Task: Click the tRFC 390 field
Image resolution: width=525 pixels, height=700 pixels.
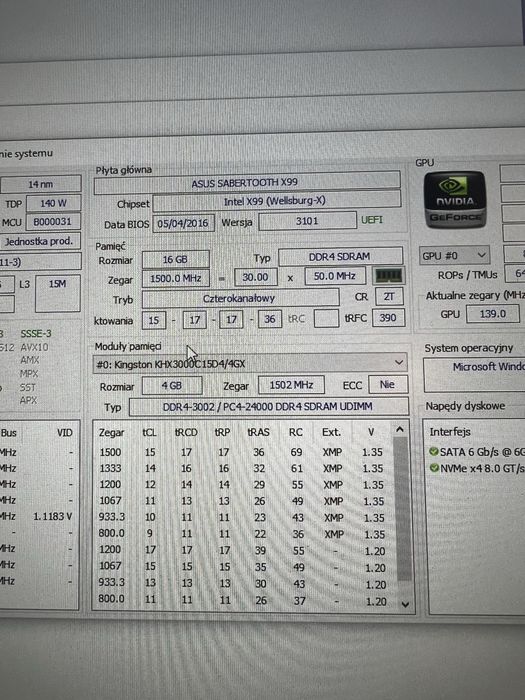Action: [x=388, y=317]
